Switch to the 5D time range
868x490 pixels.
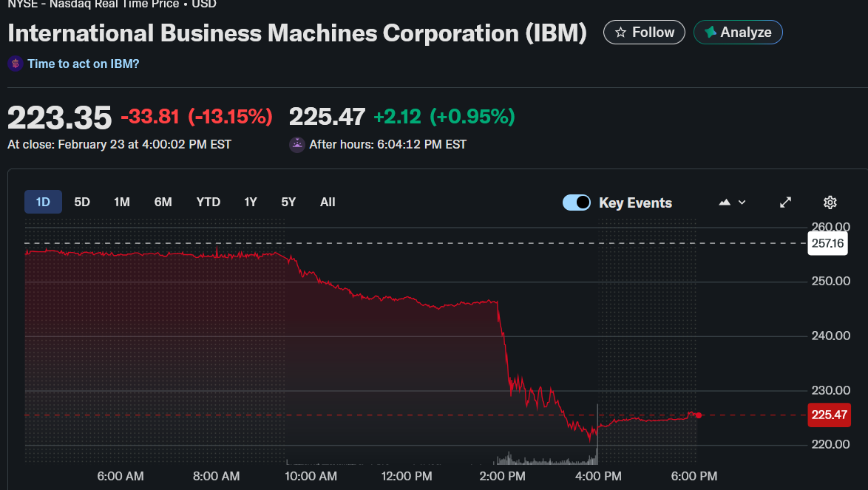82,202
